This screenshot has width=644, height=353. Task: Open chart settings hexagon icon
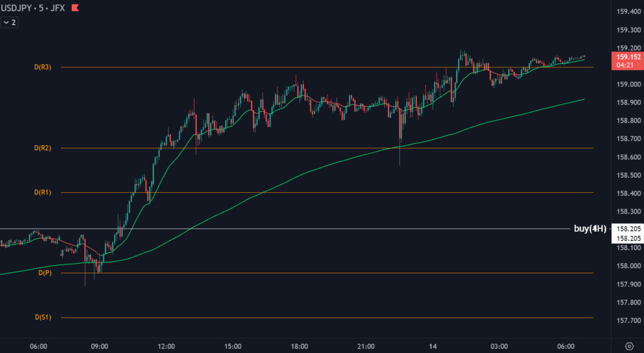630,346
